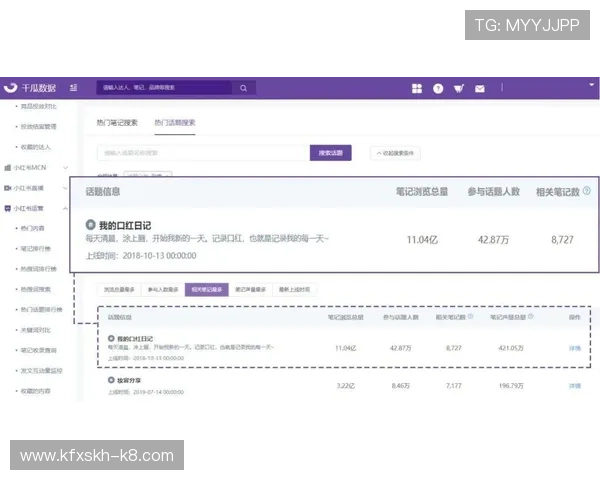Open 热搜词搜索 in sidebar
600x480 pixels.
pyautogui.click(x=36, y=289)
